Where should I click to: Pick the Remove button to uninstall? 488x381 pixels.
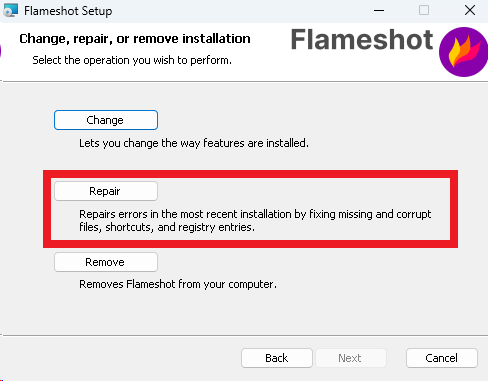pos(106,262)
